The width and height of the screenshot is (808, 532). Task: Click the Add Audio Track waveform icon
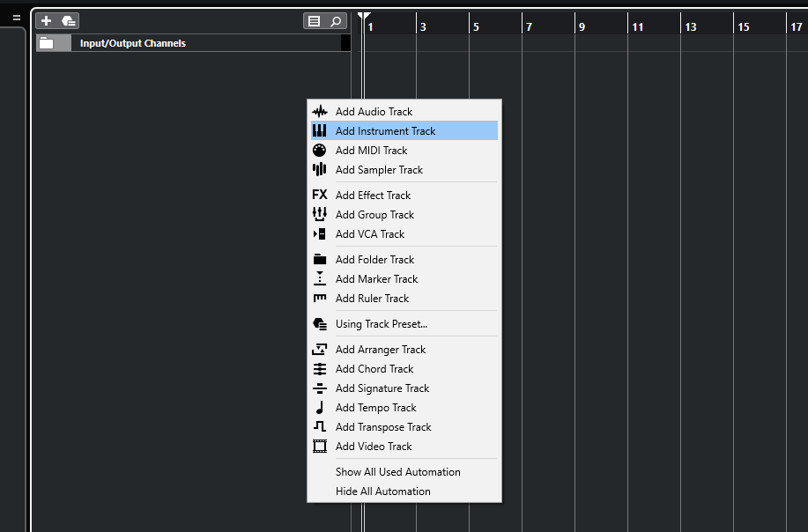click(x=319, y=112)
